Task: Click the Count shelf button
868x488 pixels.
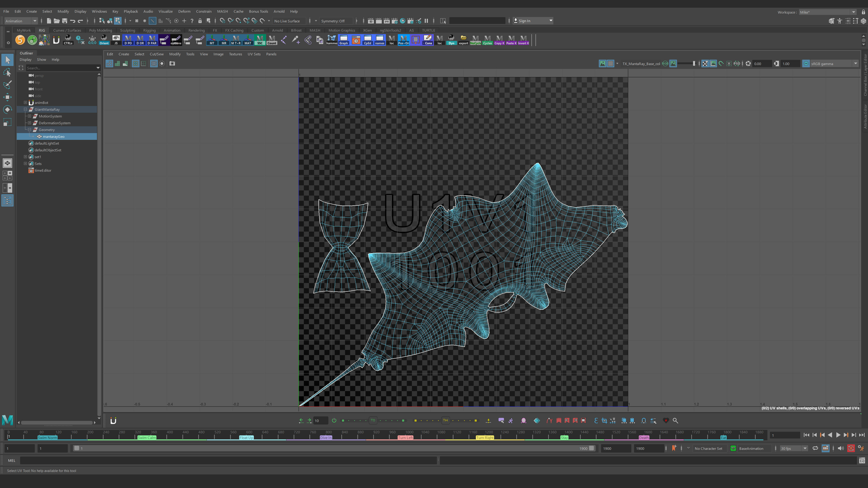Action: coord(271,40)
